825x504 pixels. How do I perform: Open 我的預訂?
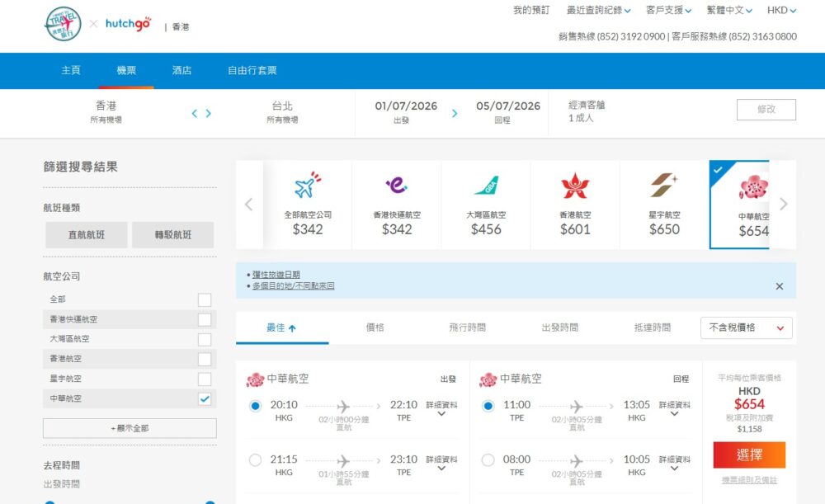point(531,10)
